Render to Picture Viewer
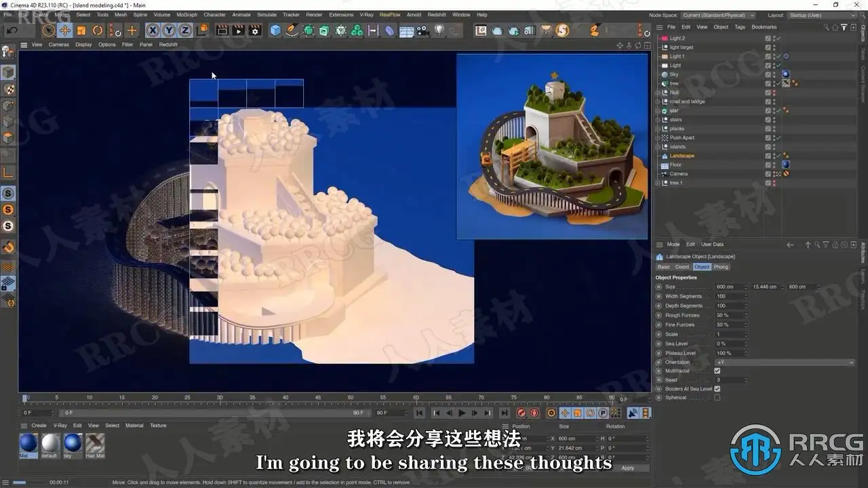868x488 pixels. [x=238, y=30]
